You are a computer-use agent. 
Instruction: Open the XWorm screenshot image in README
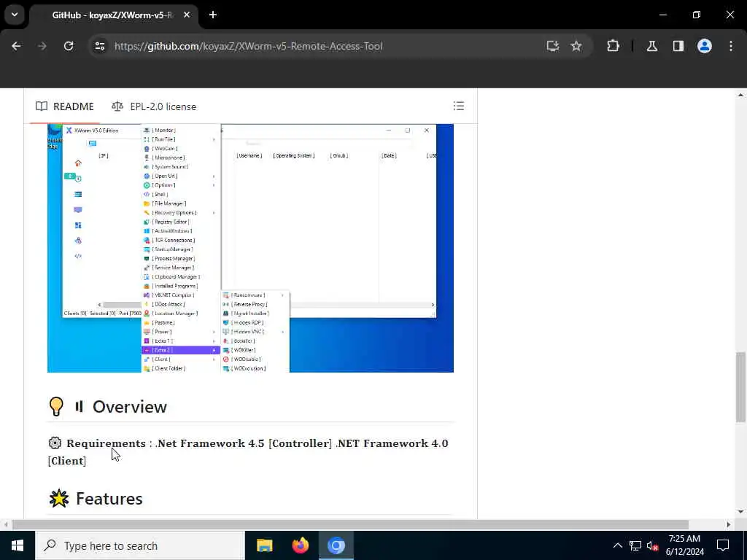251,248
